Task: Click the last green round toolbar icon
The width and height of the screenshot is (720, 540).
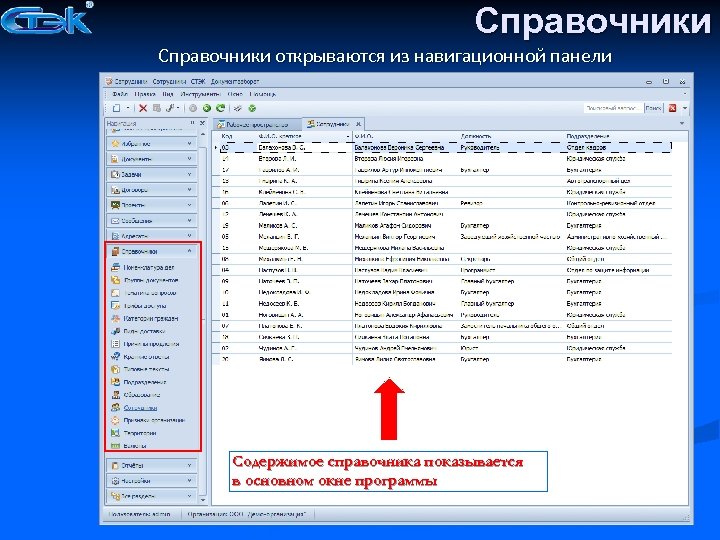Action: 252,108
